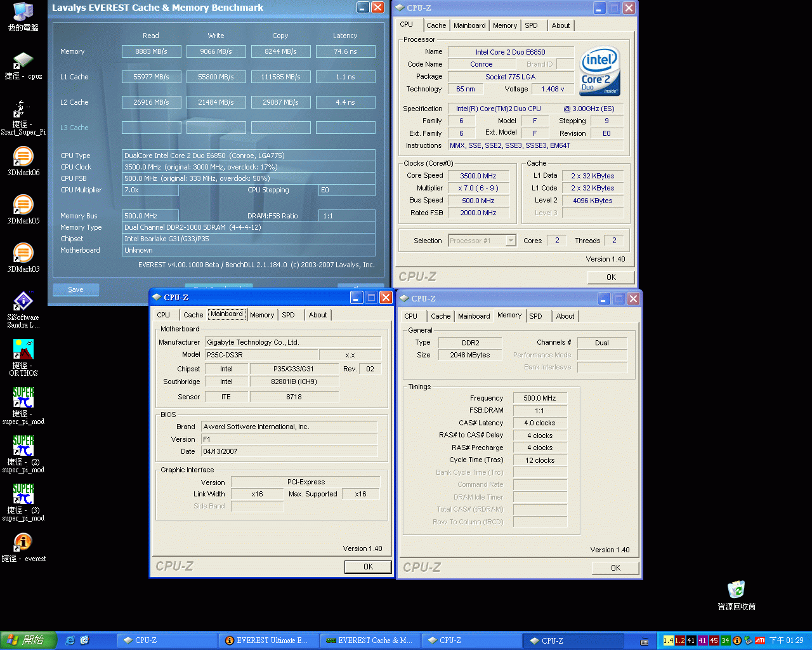Click the Code Name value Conroe
Viewport: 812px width, 650px height.
coord(481,64)
